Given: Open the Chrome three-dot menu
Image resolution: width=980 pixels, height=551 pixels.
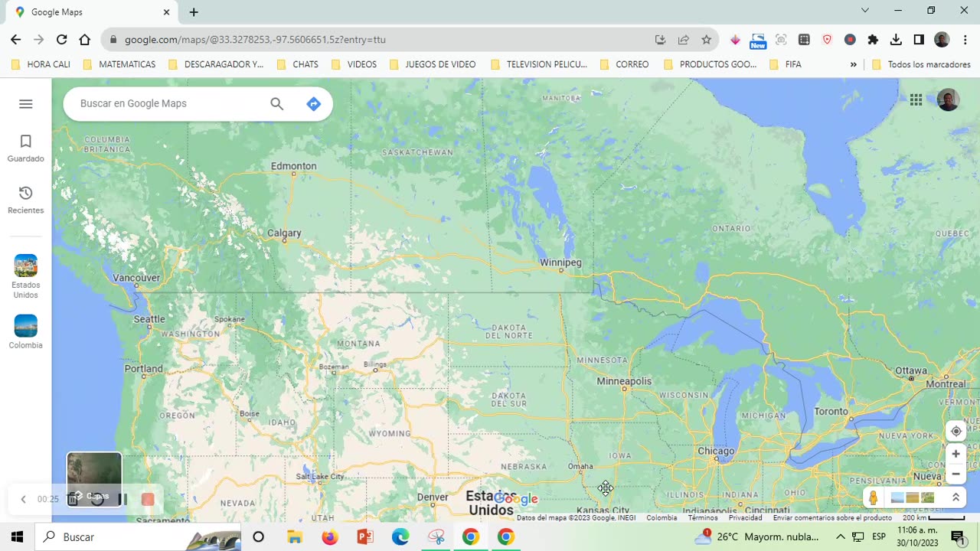Looking at the screenshot, I should click(965, 40).
